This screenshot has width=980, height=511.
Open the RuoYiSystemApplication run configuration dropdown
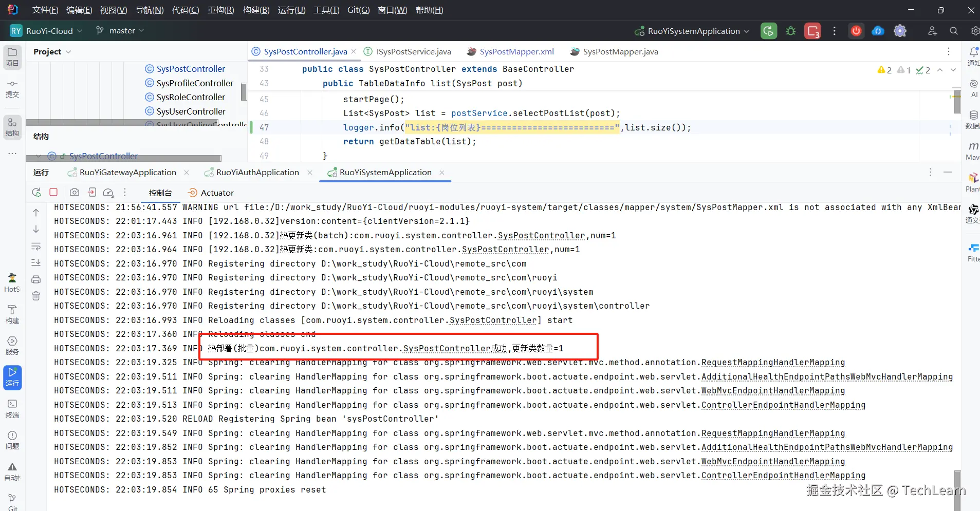click(x=692, y=31)
